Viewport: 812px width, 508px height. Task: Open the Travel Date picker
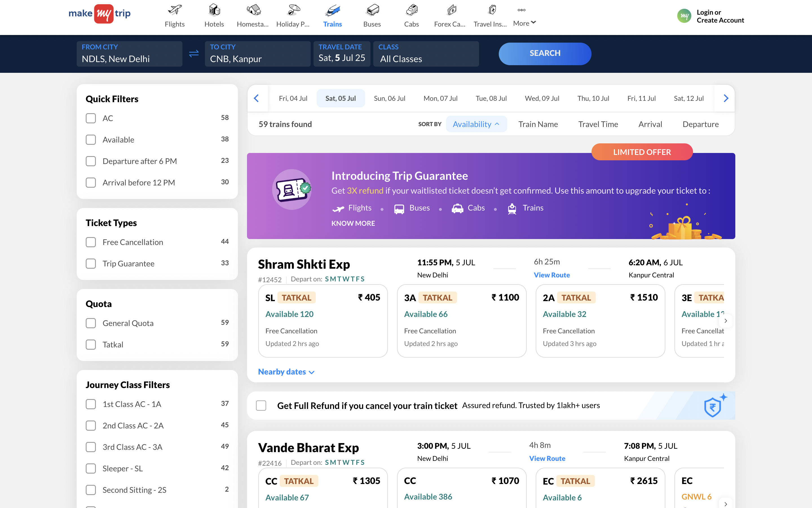click(x=342, y=54)
